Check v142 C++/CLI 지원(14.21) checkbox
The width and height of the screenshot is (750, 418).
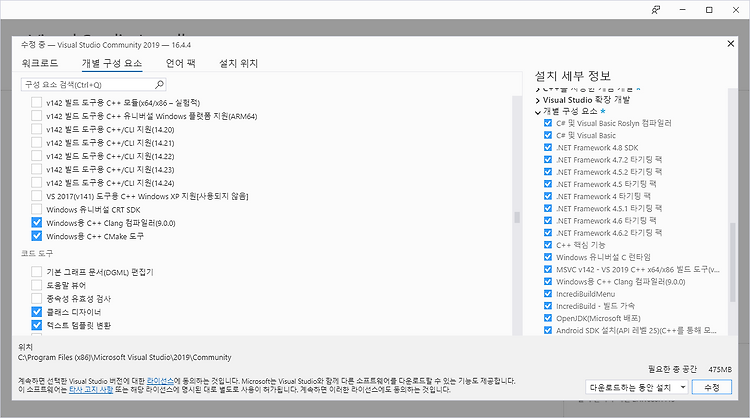[36, 143]
